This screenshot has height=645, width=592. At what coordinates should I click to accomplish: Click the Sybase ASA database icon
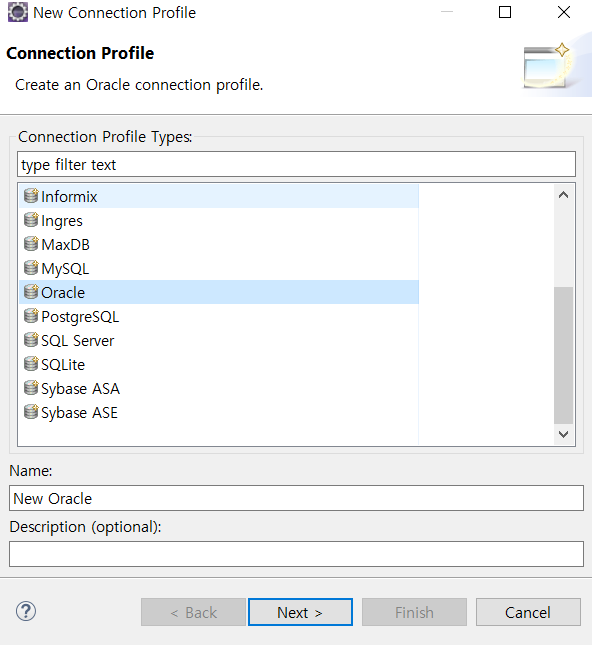coord(31,388)
